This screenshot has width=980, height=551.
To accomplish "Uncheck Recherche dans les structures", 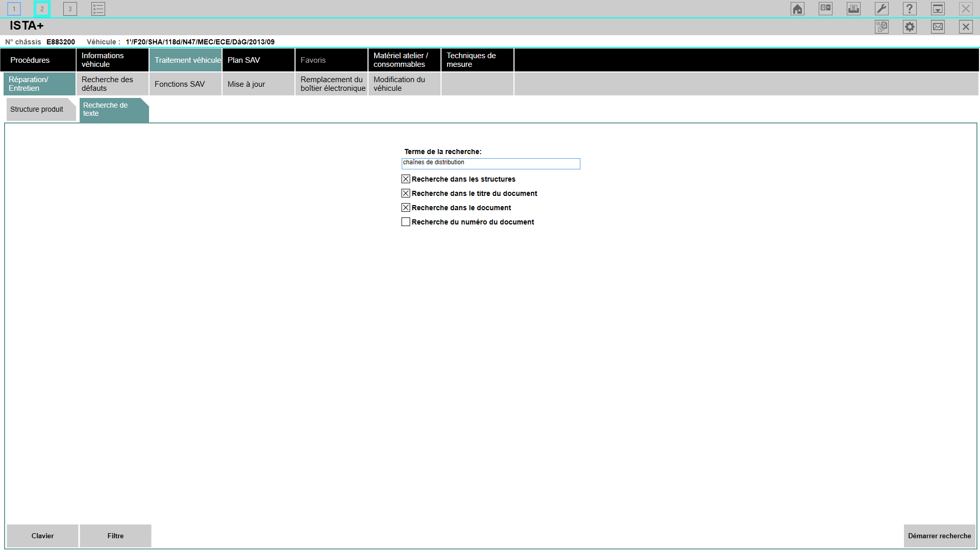I will pyautogui.click(x=406, y=179).
